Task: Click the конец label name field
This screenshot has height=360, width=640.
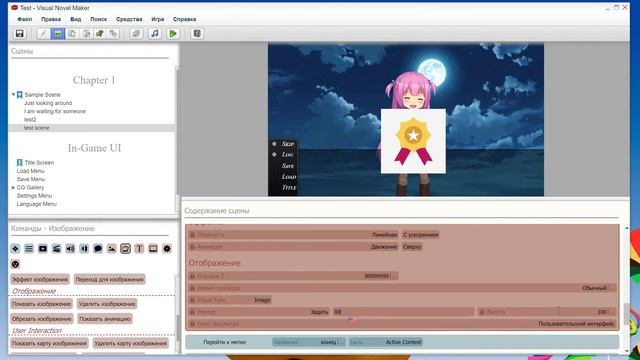Action: click(309, 342)
